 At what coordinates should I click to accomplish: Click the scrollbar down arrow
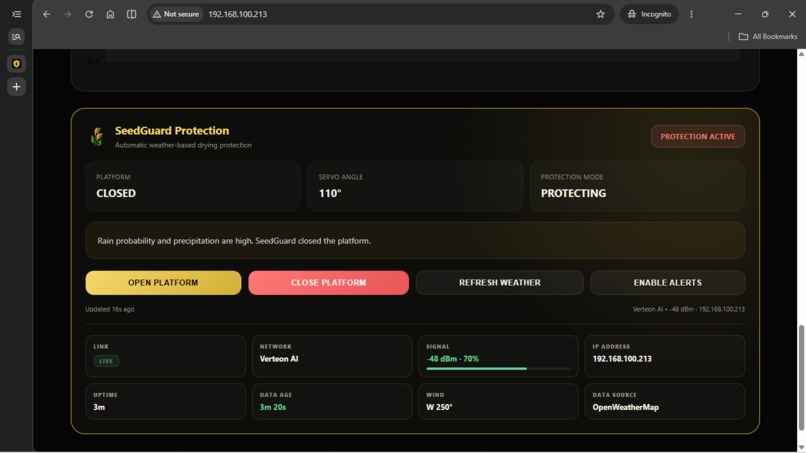(801, 447)
